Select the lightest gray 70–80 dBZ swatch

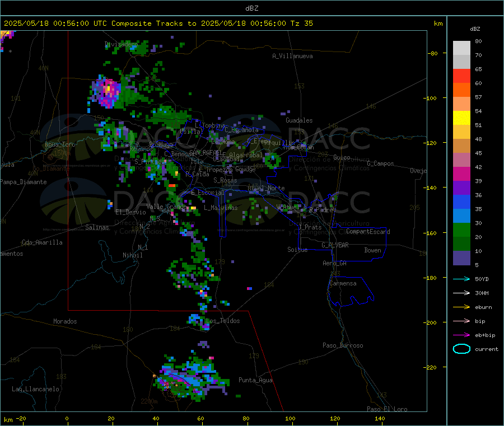pyautogui.click(x=461, y=48)
